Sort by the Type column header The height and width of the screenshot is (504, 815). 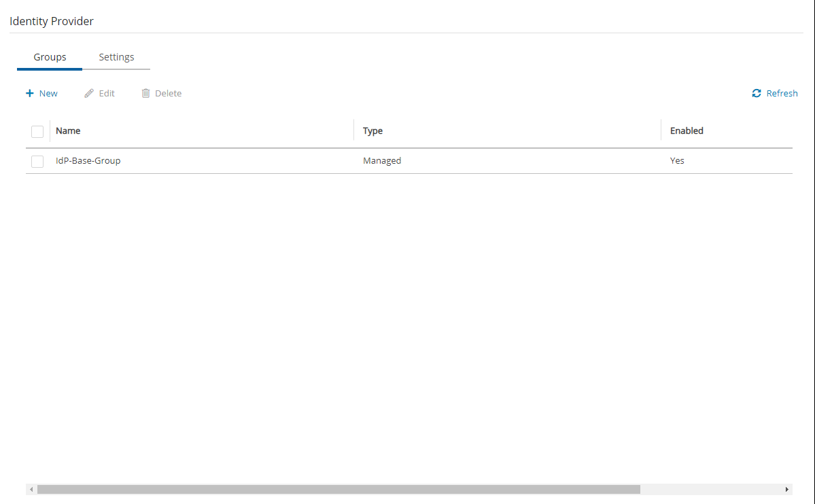pyautogui.click(x=372, y=130)
